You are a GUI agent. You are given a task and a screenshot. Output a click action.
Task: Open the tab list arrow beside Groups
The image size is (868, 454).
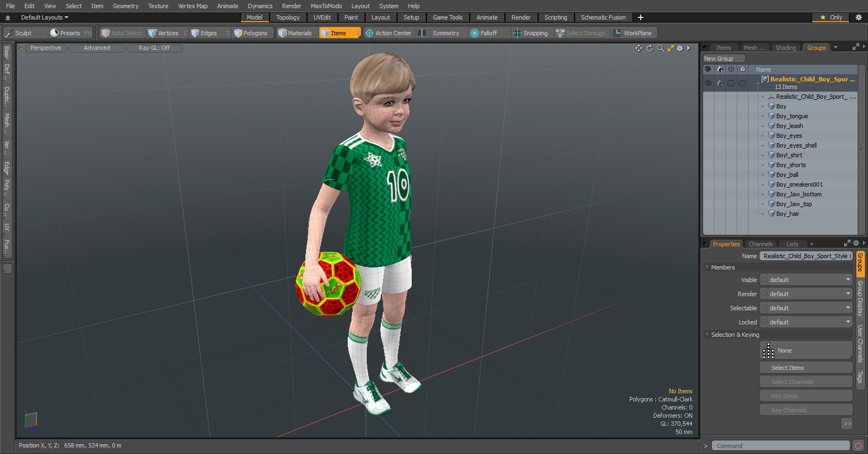point(835,48)
